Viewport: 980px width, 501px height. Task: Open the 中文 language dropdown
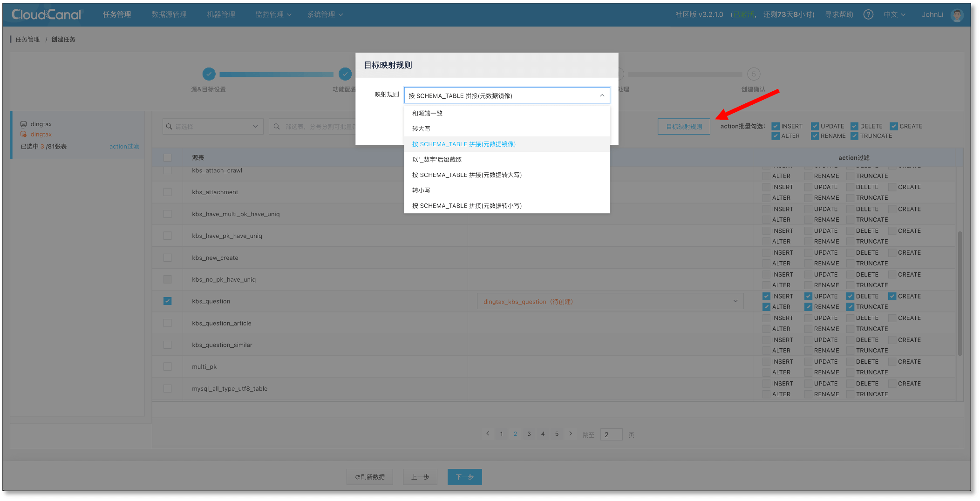894,14
